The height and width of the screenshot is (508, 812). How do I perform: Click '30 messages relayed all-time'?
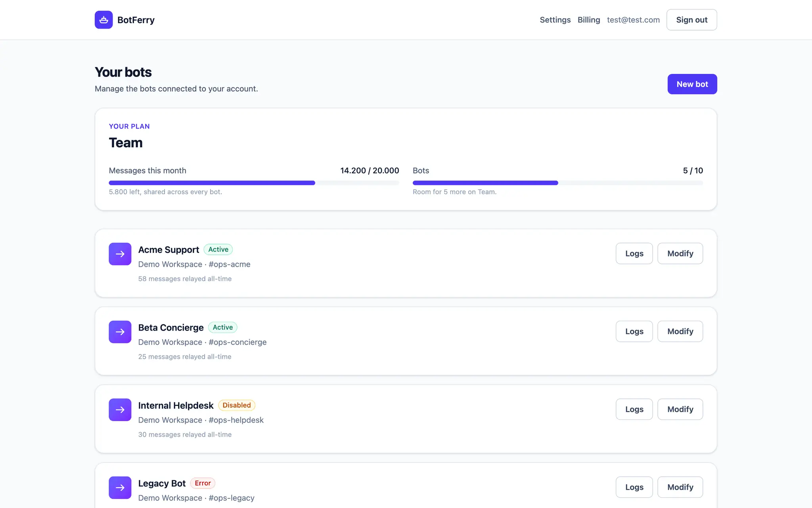[185, 434]
